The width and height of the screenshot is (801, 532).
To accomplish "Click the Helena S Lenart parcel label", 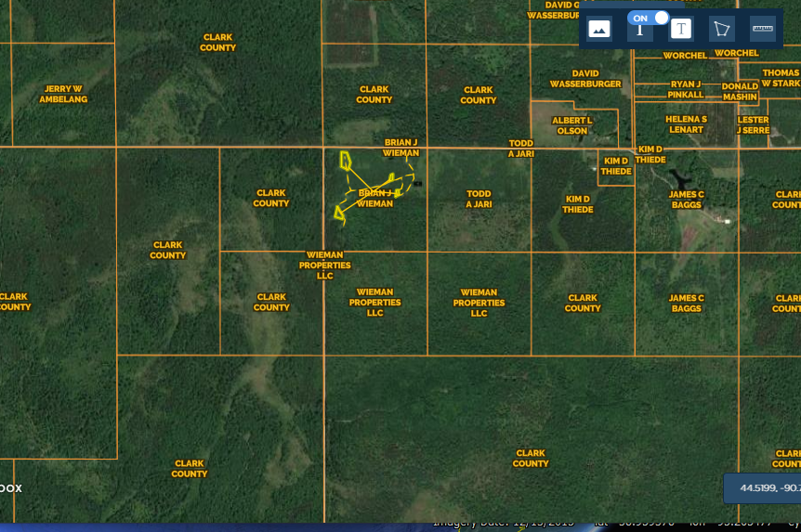I will [686, 124].
